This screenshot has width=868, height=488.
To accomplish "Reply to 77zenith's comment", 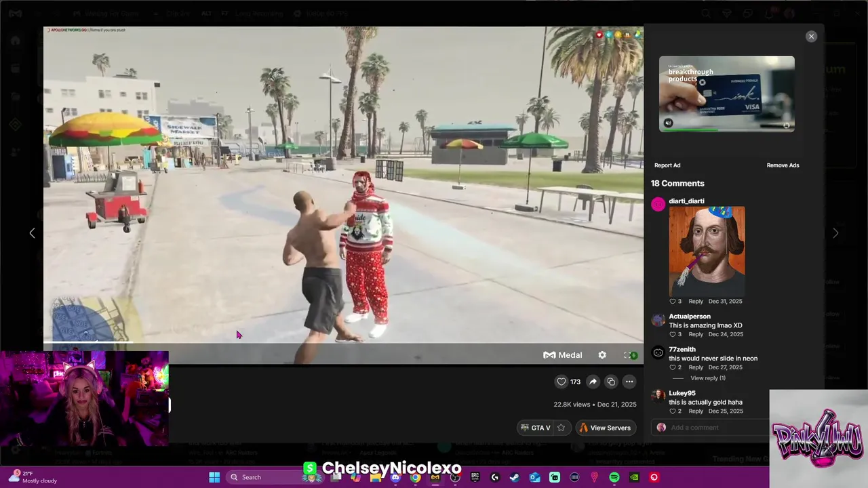I will (696, 367).
